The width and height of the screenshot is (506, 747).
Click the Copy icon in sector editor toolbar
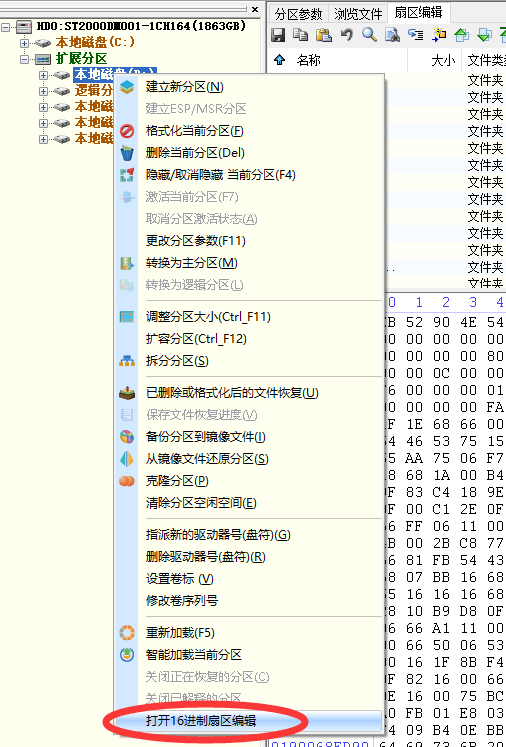click(x=300, y=34)
